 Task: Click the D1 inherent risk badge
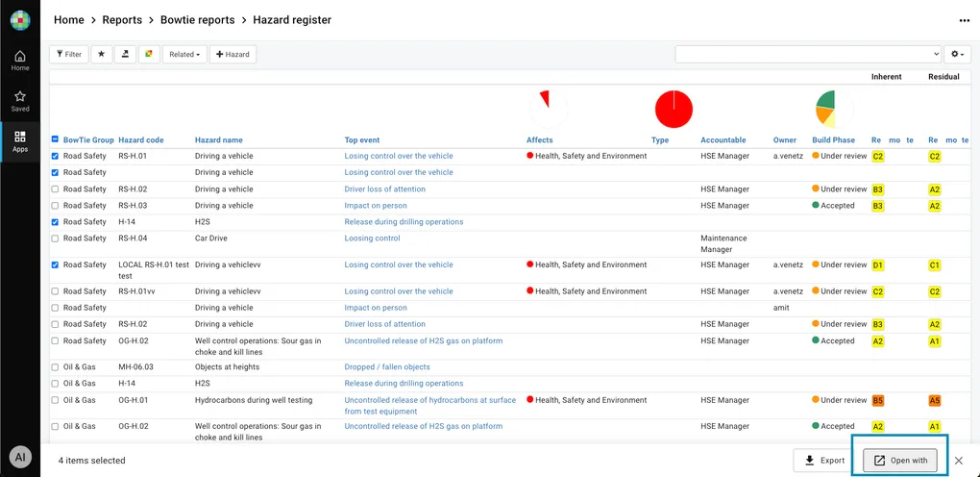[x=878, y=265]
